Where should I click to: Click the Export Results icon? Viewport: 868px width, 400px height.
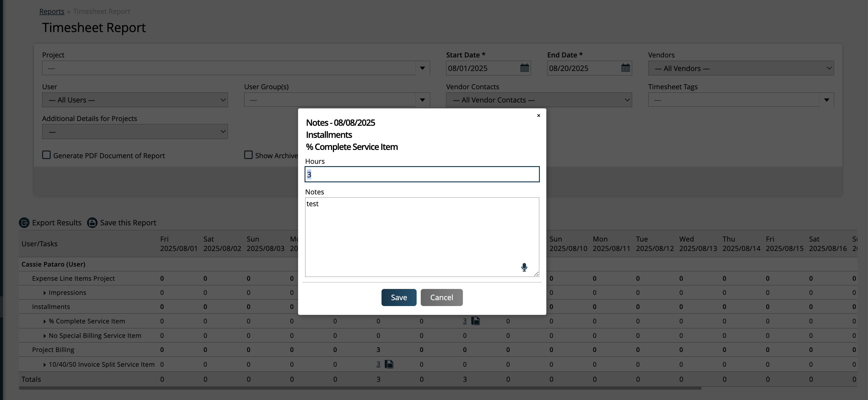pyautogui.click(x=24, y=223)
